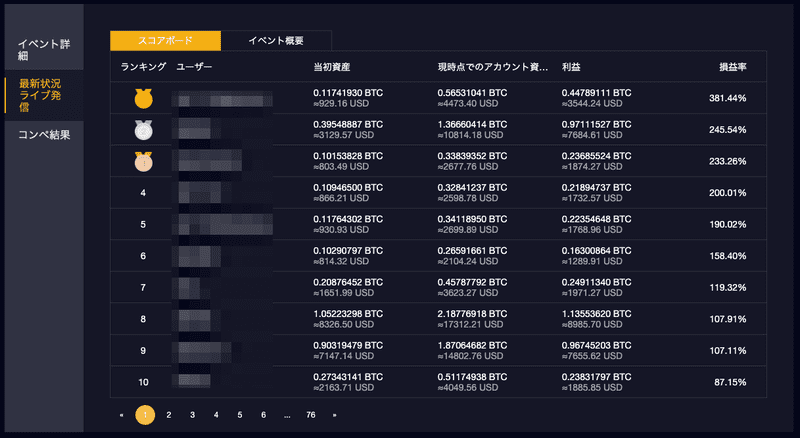The width and height of the screenshot is (800, 438).
Task: Click the 107.91% profit rate value
Action: 728,319
